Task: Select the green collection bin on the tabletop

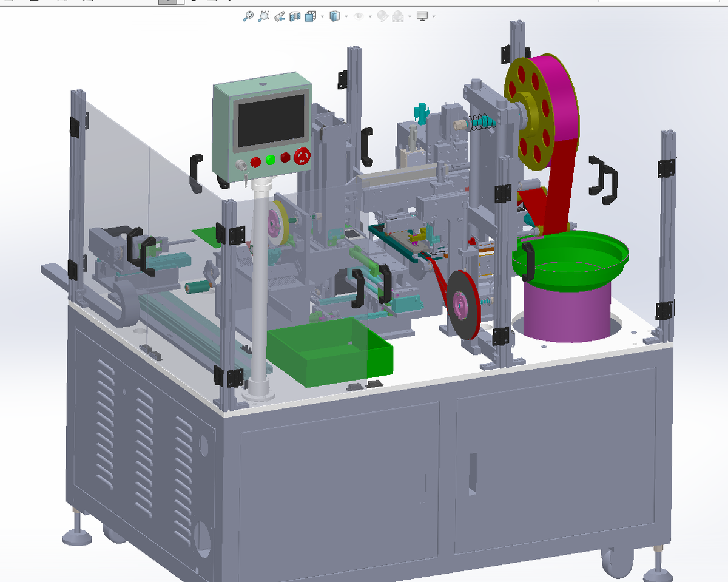Action: 331,352
